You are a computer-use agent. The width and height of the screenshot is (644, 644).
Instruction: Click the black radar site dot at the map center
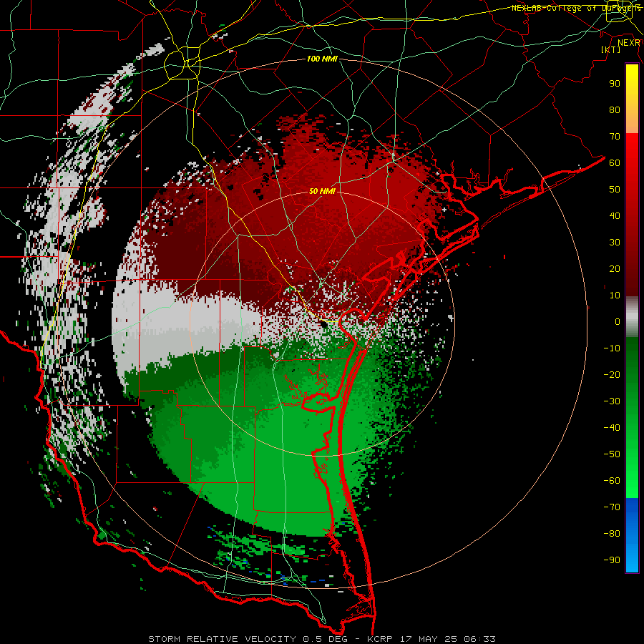324,324
